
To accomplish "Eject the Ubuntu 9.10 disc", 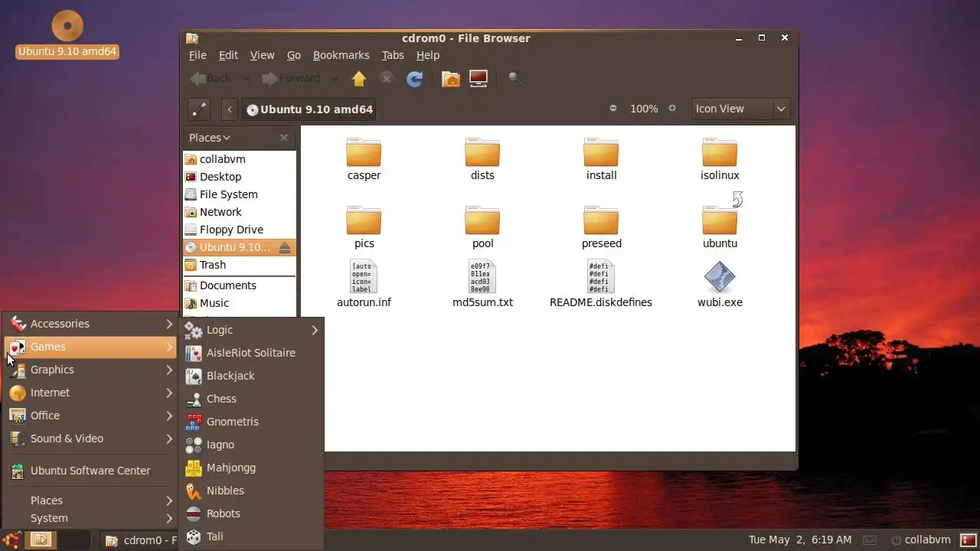I will (x=285, y=247).
